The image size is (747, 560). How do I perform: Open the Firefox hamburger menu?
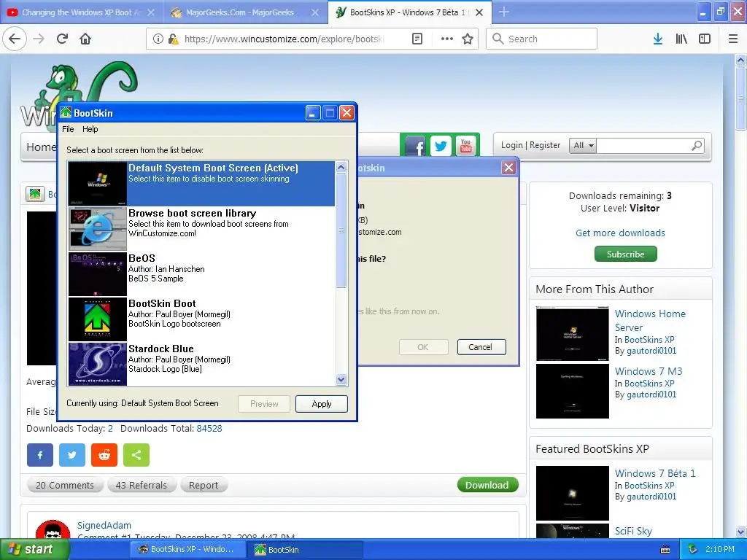(733, 39)
